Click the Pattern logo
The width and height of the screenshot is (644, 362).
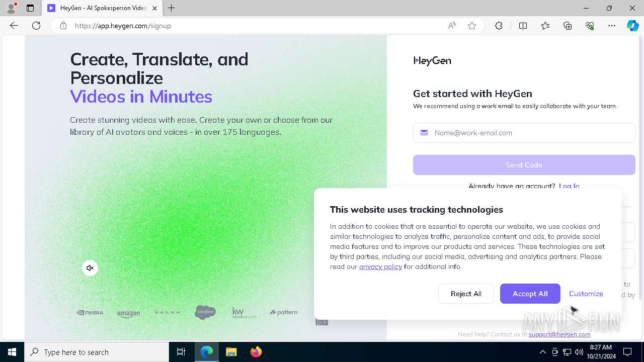(x=284, y=312)
